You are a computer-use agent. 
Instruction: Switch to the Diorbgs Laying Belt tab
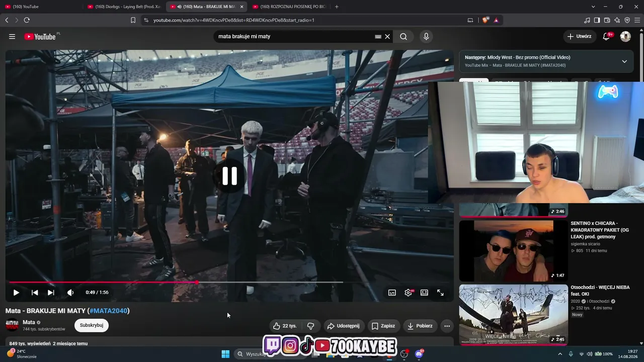(x=123, y=7)
